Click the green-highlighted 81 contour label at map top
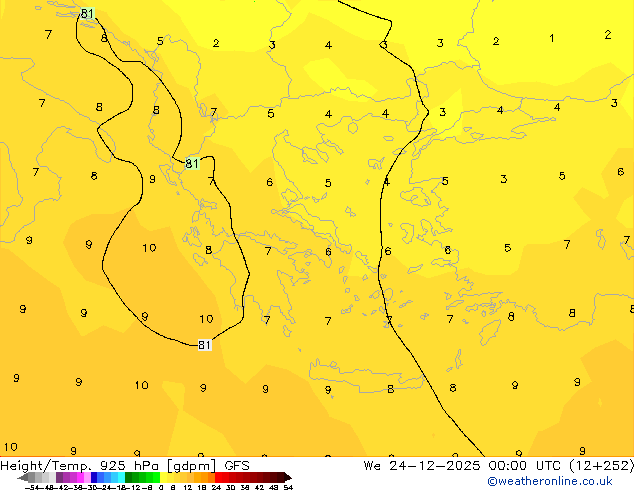The image size is (634, 490). (x=87, y=14)
